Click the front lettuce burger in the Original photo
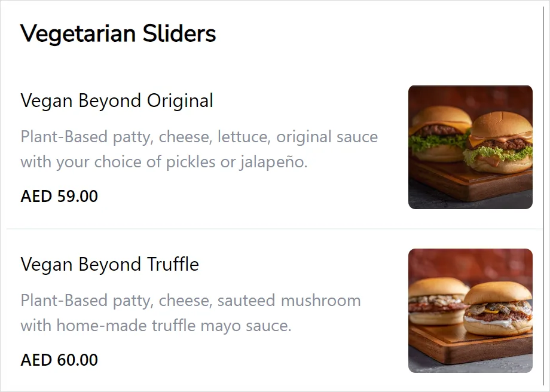The image size is (550, 392). (498, 144)
